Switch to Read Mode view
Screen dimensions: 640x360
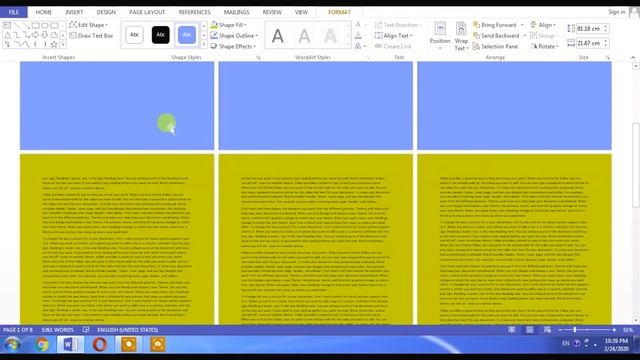click(x=511, y=330)
